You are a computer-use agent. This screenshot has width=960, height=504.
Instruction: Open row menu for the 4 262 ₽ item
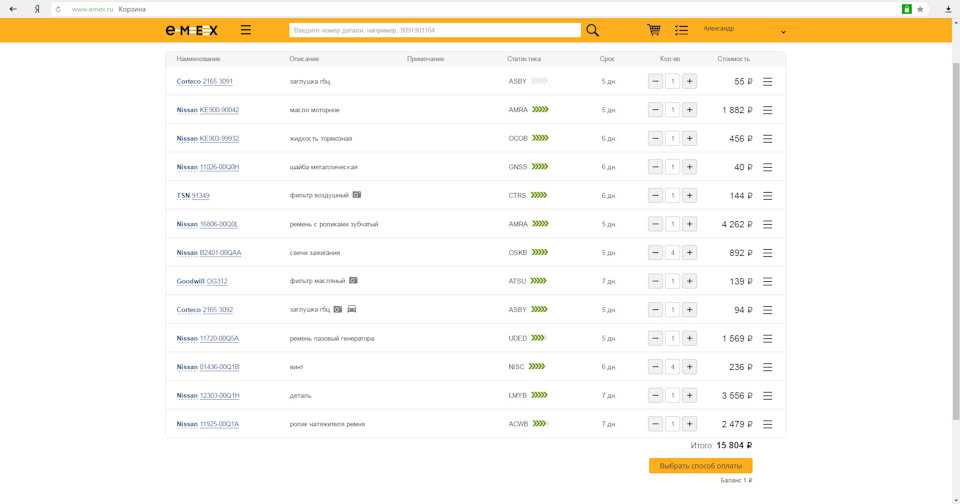click(768, 224)
